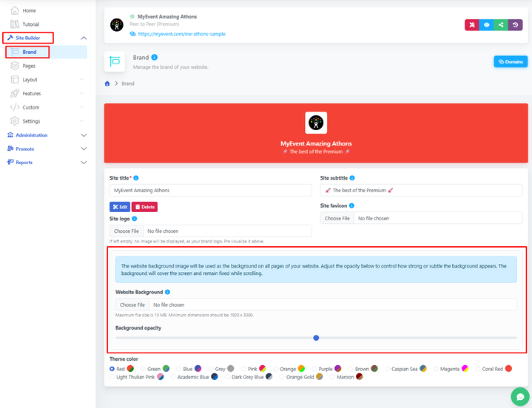The image size is (532, 408).
Task: Open Tutorial in the sidebar
Action: click(30, 24)
